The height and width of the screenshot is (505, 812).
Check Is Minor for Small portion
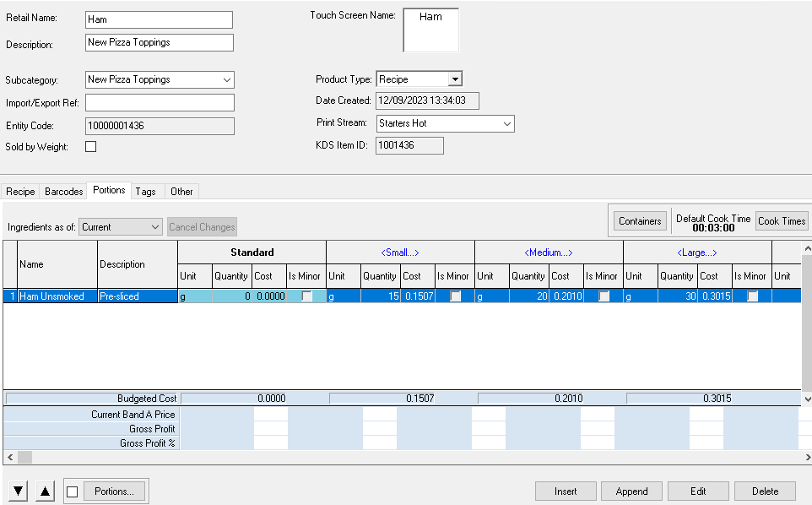[456, 296]
